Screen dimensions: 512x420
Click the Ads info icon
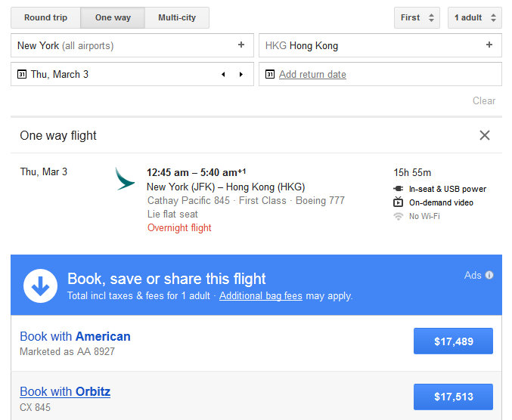point(489,275)
